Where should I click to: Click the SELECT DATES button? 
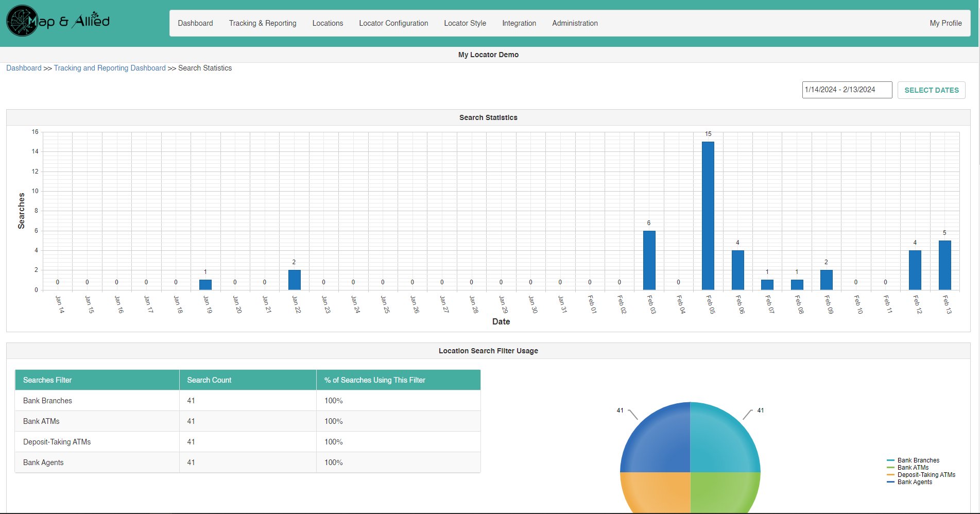tap(932, 90)
